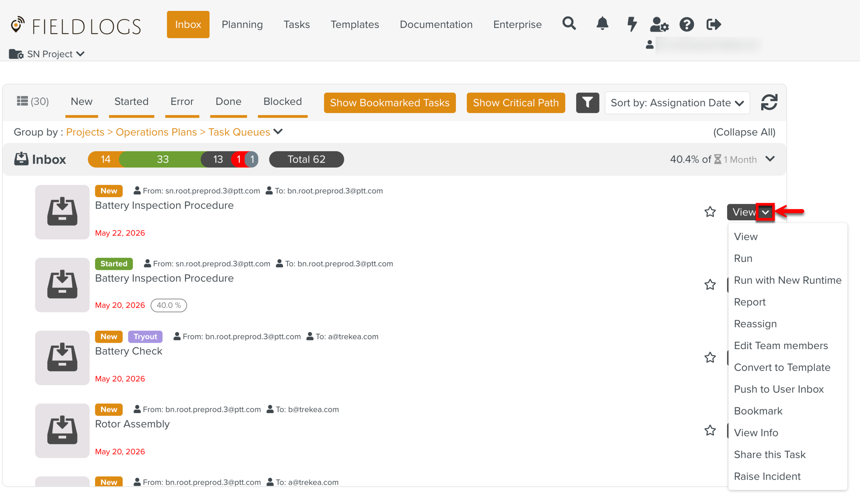
Task: Filter by Blocked status tab
Action: click(282, 102)
